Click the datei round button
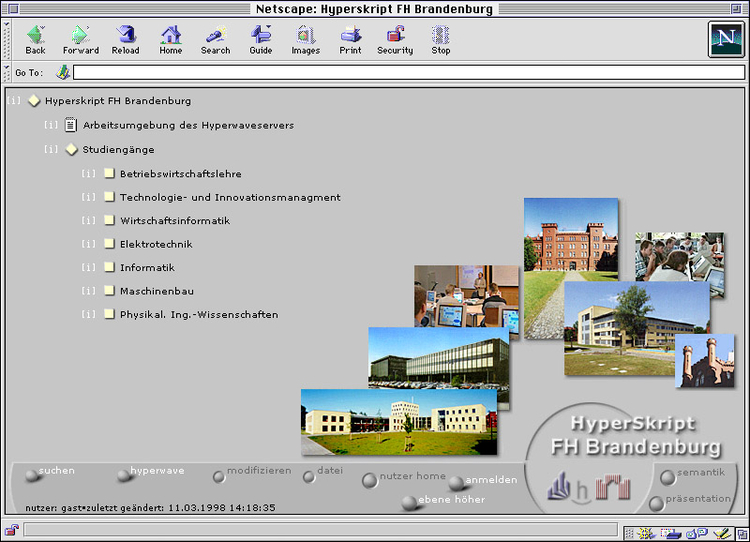 click(x=309, y=476)
